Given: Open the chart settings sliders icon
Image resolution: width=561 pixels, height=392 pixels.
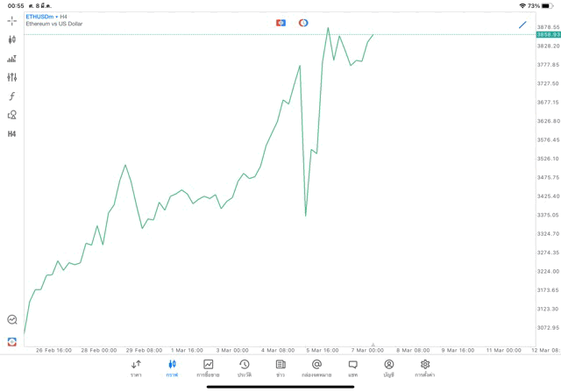Looking at the screenshot, I should [x=11, y=77].
